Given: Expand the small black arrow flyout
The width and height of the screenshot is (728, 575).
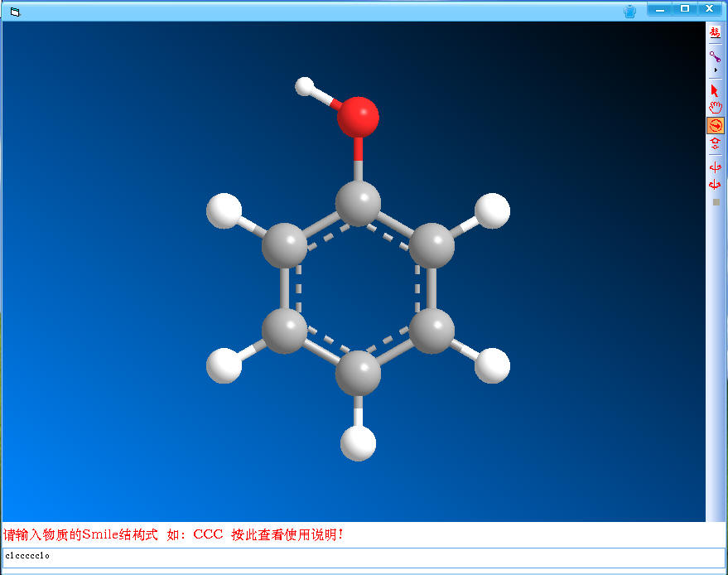Looking at the screenshot, I should (716, 70).
